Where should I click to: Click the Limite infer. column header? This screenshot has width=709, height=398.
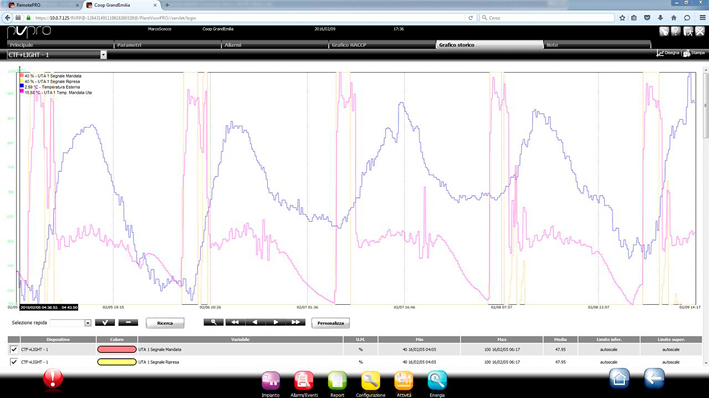coord(609,339)
